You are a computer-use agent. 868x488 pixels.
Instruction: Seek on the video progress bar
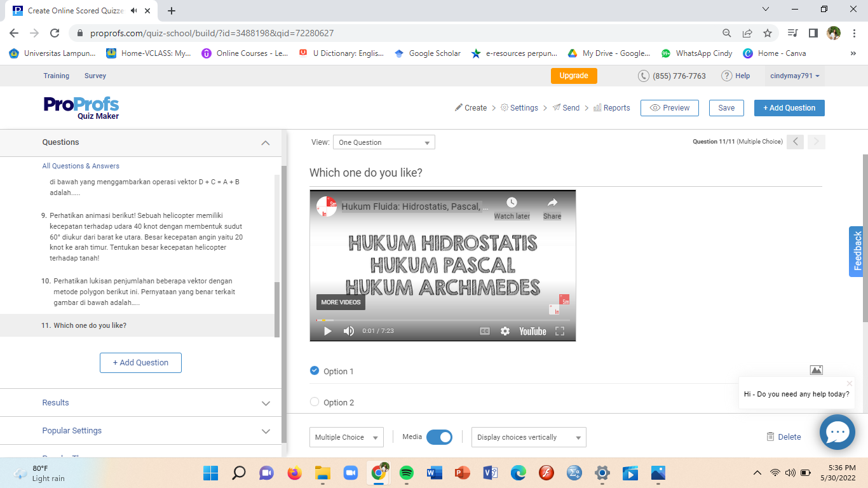445,320
